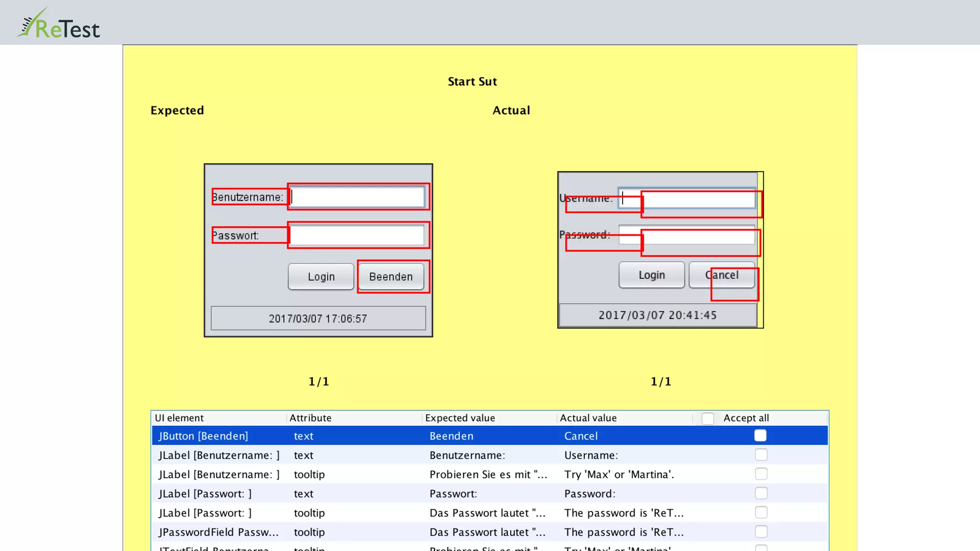The width and height of the screenshot is (980, 551).
Task: Click the UI element column header
Action: click(179, 418)
